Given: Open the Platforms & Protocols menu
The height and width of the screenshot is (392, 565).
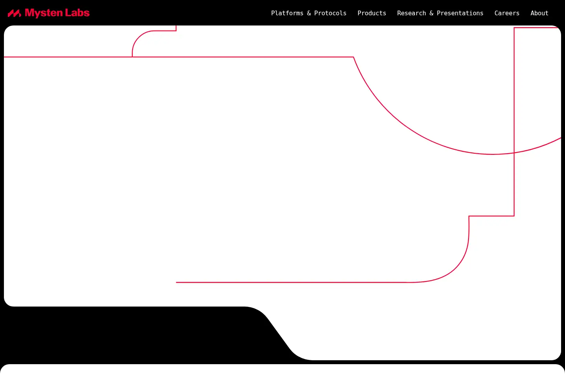Looking at the screenshot, I should pos(309,13).
